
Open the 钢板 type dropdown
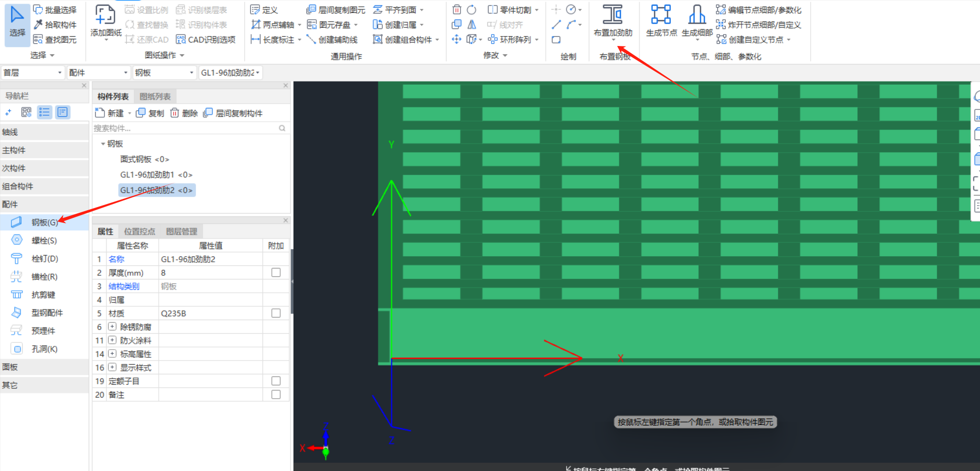coord(164,73)
